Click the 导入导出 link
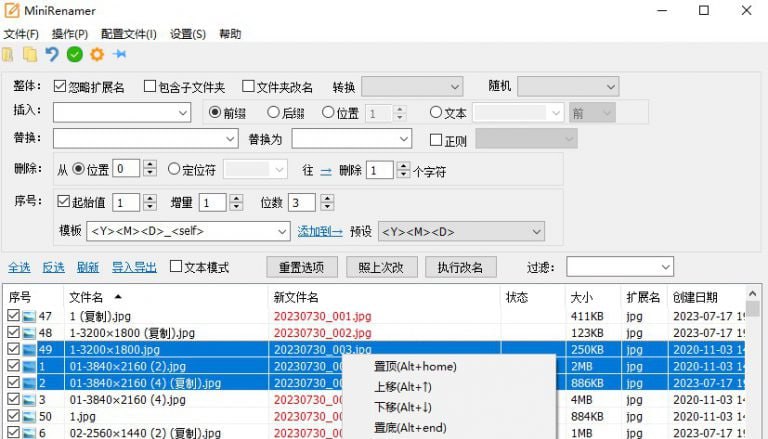This screenshot has width=768, height=439. tap(134, 267)
